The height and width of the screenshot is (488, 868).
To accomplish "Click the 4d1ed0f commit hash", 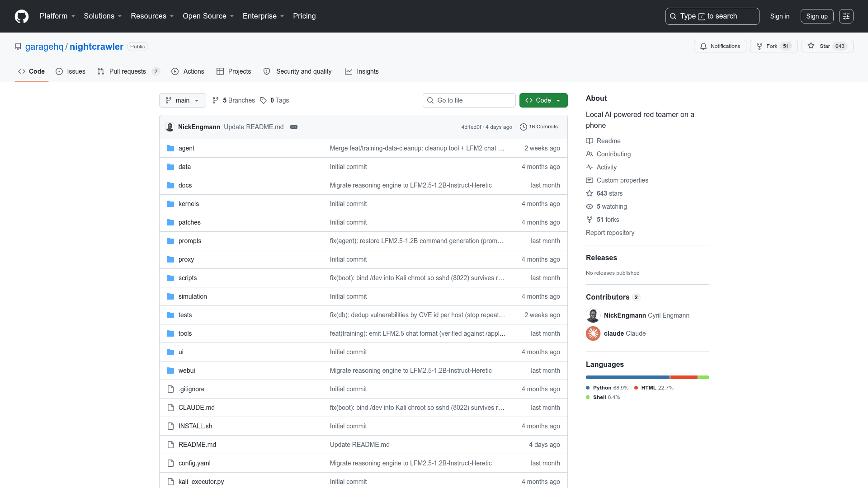I will coord(471,127).
